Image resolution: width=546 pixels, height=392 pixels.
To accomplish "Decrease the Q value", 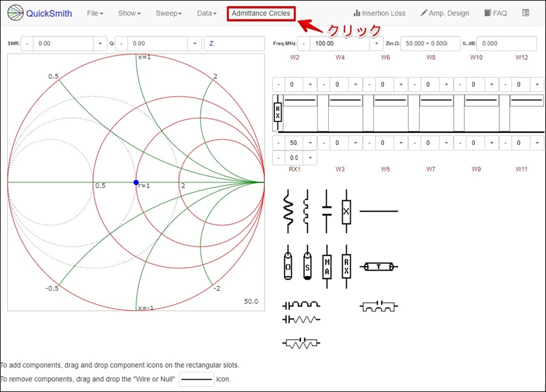I will [x=121, y=44].
